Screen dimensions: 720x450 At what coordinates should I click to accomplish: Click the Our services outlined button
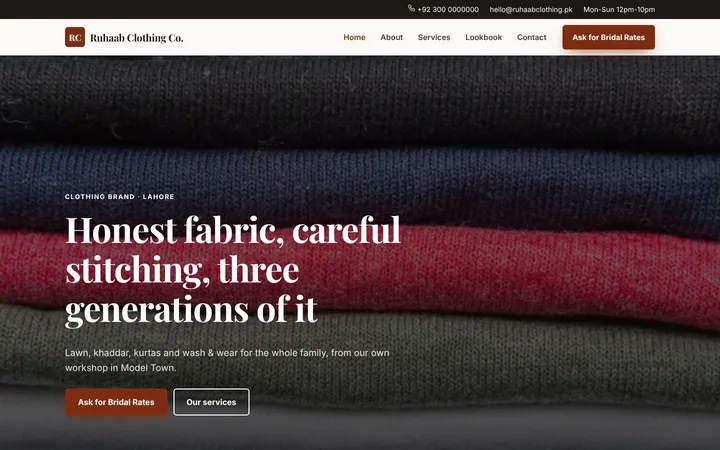pos(211,402)
